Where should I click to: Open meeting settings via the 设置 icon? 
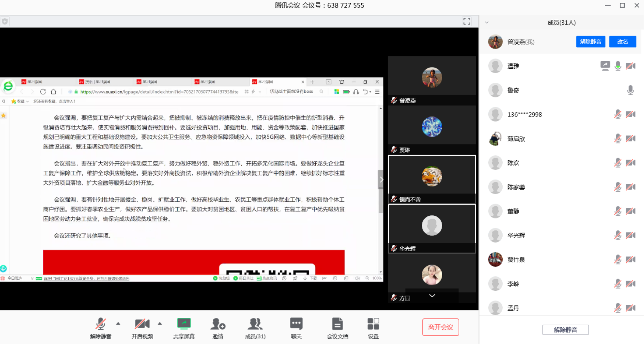pyautogui.click(x=373, y=327)
